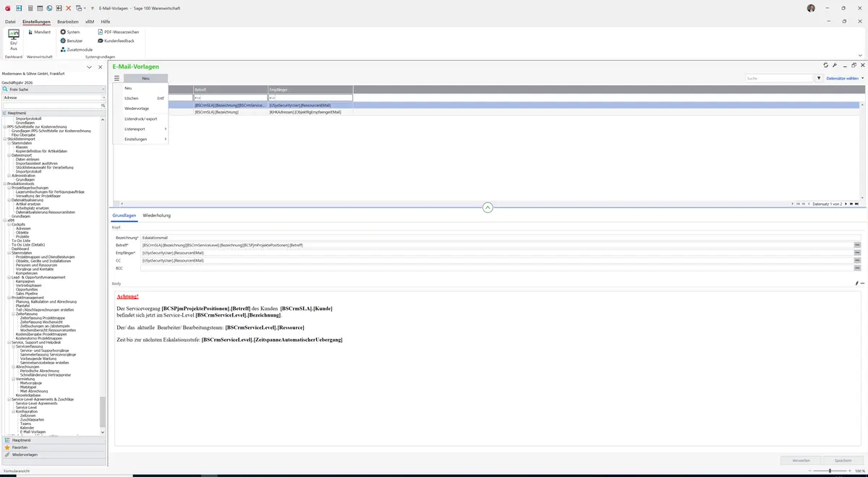868x477 pixels.
Task: Click the refresh icon in E-Mail-Vorlagen header
Action: pyautogui.click(x=826, y=65)
